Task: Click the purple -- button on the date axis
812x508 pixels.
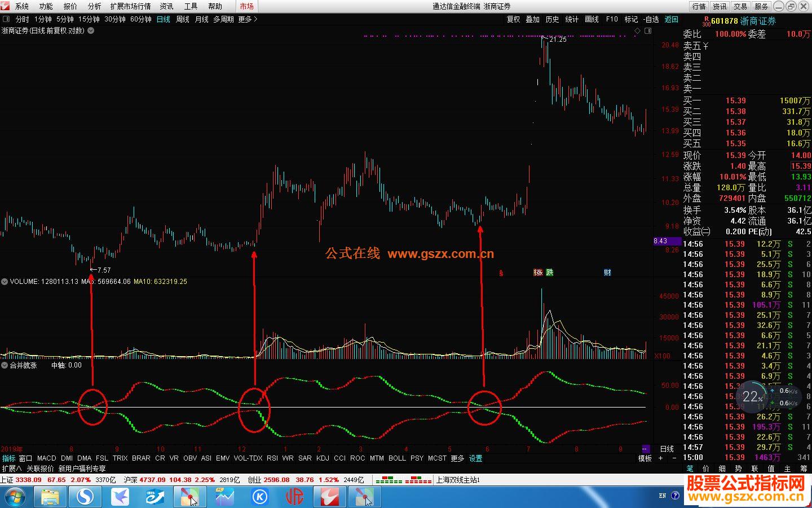Action: (x=645, y=449)
